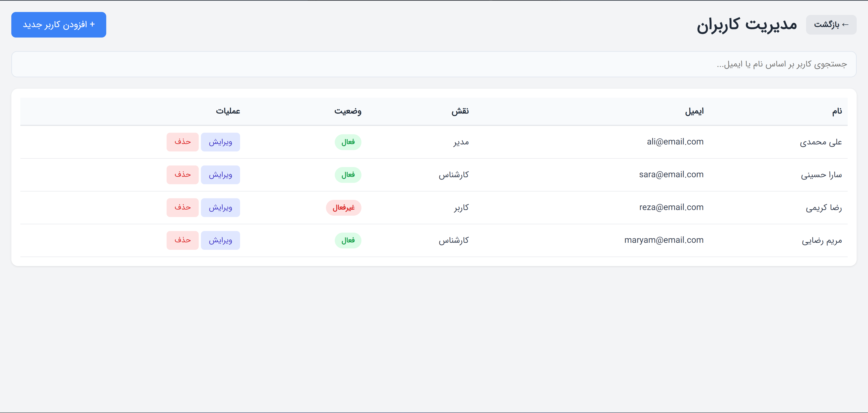Image resolution: width=868 pixels, height=413 pixels.
Task: Select the name علی محمدی
Action: 821,142
